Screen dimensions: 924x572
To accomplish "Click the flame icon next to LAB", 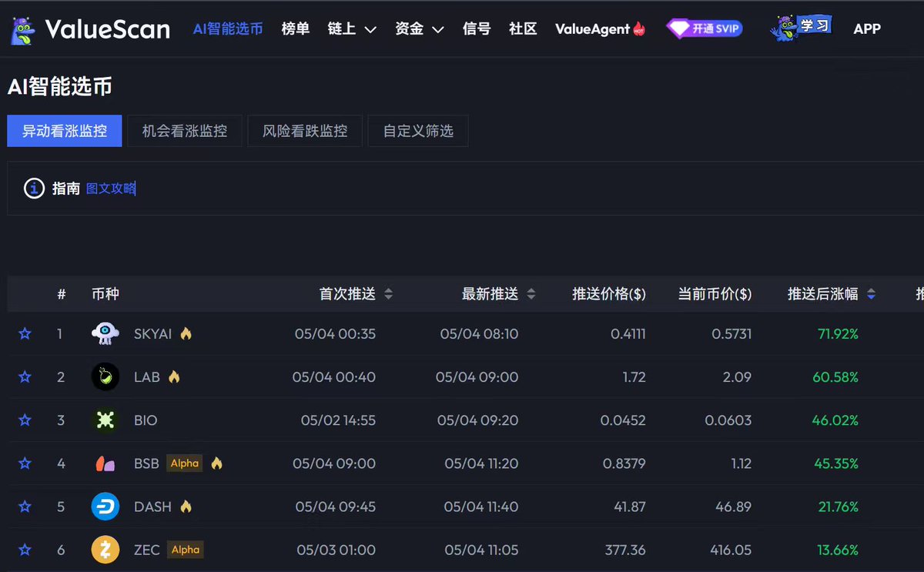I will [x=174, y=376].
